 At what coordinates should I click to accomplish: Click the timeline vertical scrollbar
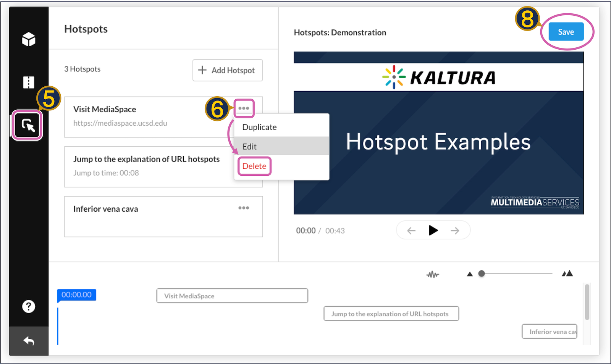point(587,302)
